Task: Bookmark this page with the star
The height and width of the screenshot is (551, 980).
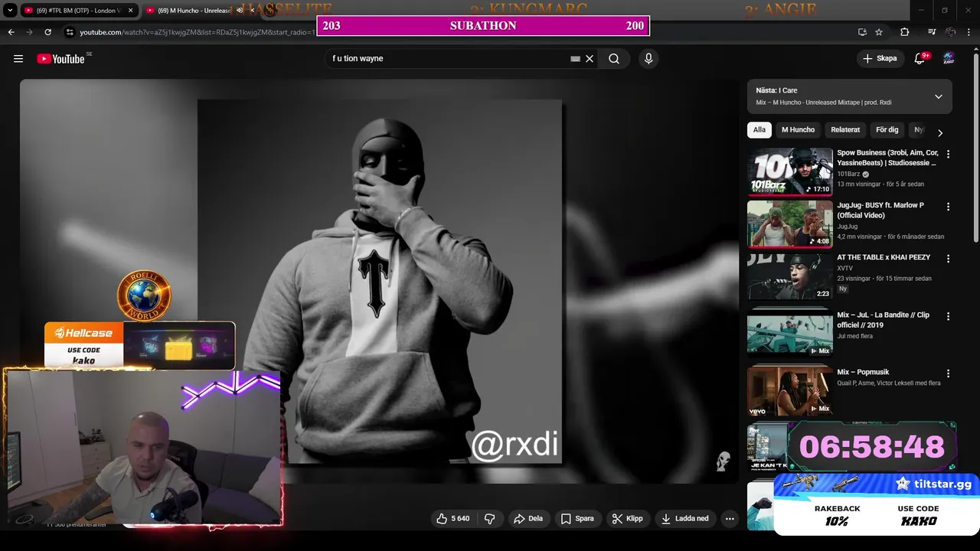Action: click(x=879, y=32)
